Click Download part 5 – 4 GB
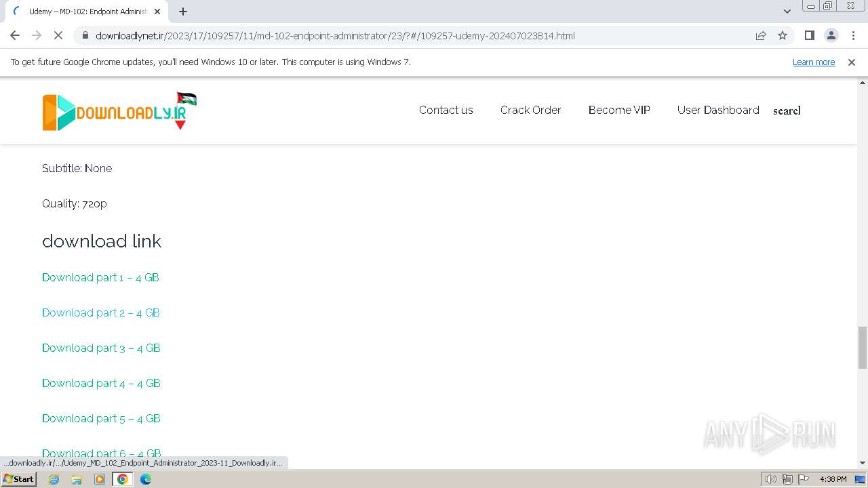The width and height of the screenshot is (868, 488). pos(101,418)
